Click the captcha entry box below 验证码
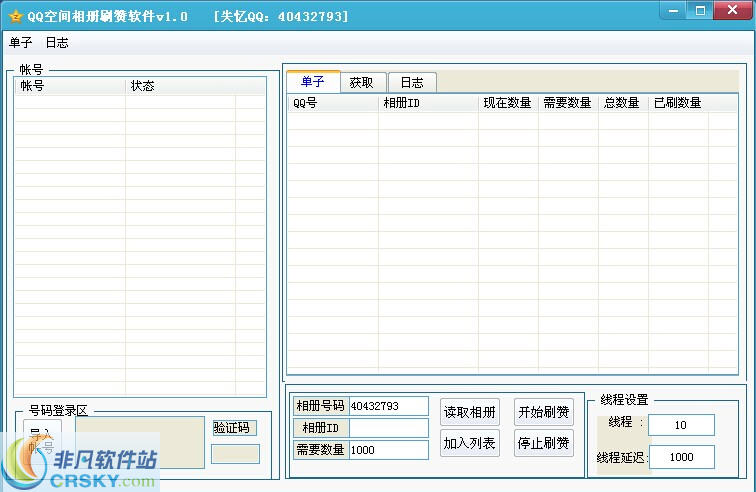Screen dimensions: 756x492 click(x=235, y=454)
